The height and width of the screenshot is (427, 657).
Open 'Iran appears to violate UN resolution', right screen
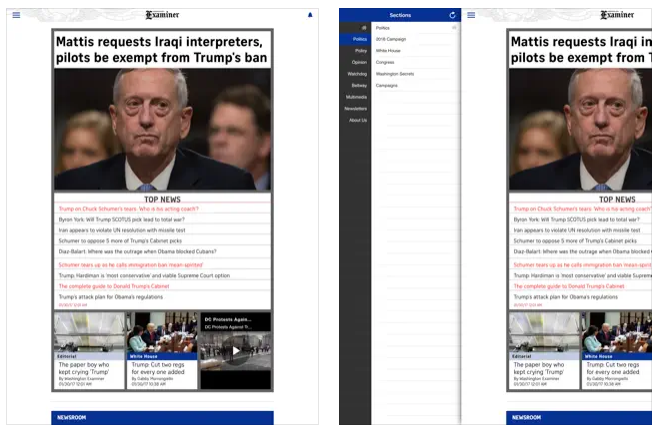coord(577,230)
